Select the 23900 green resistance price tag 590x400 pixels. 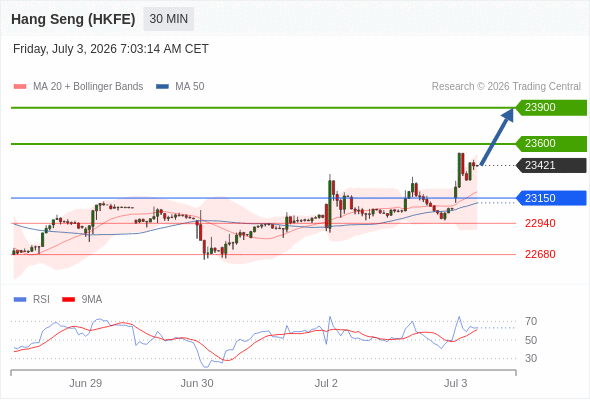(551, 108)
